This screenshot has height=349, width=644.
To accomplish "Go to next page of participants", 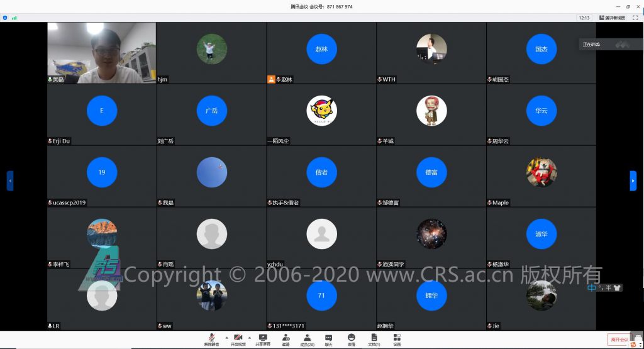I will pos(633,180).
